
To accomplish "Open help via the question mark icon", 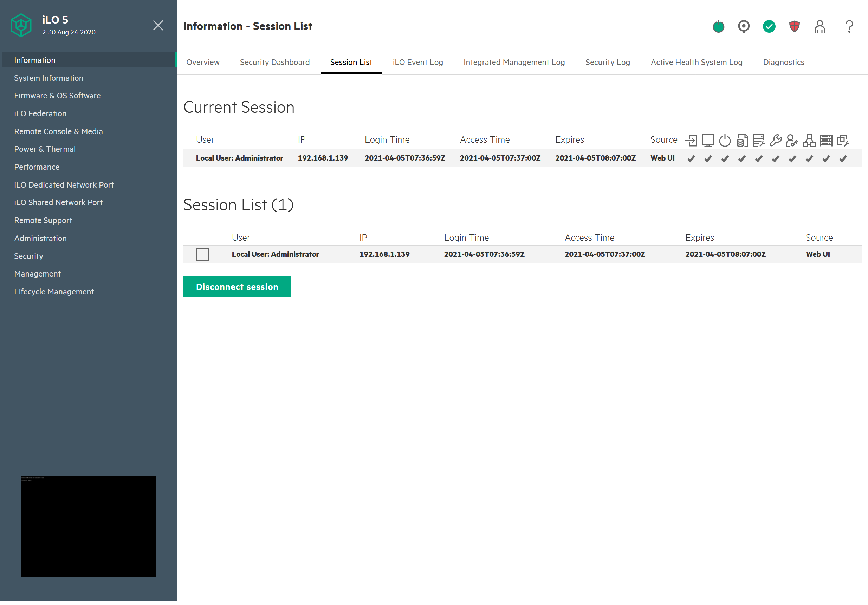I will pyautogui.click(x=849, y=26).
